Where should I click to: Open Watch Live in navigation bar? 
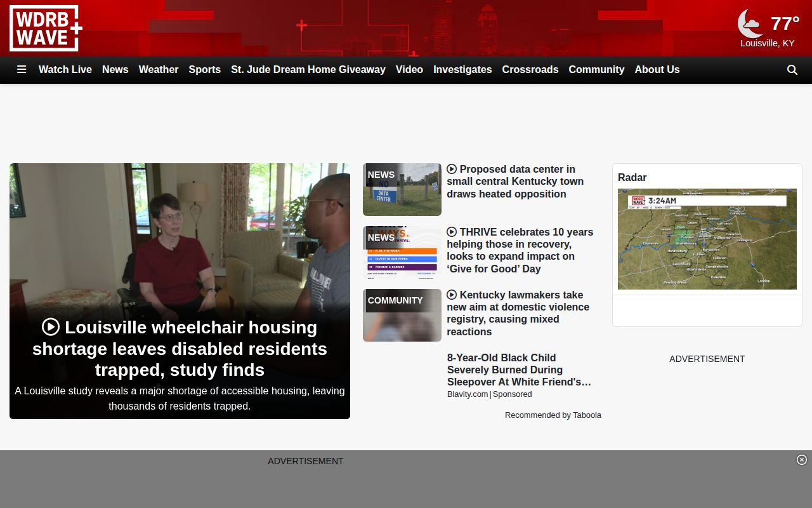[x=65, y=70]
